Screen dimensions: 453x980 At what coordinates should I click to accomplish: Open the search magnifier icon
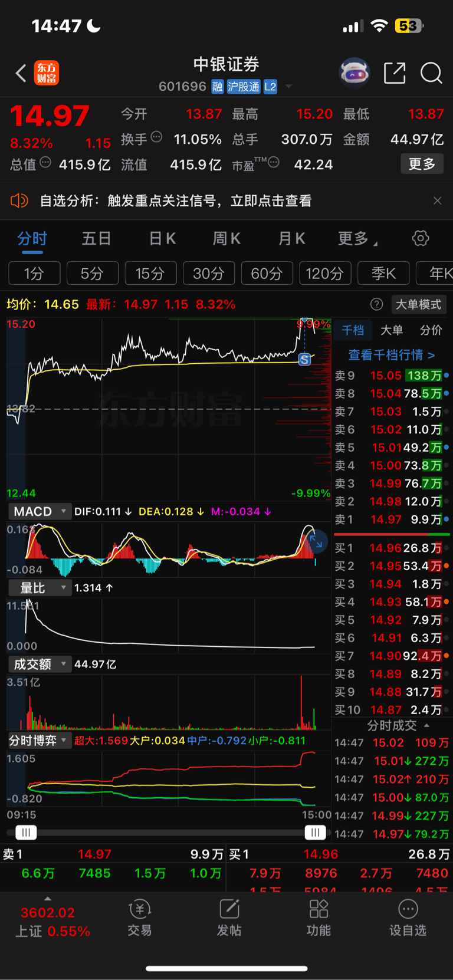pyautogui.click(x=431, y=73)
